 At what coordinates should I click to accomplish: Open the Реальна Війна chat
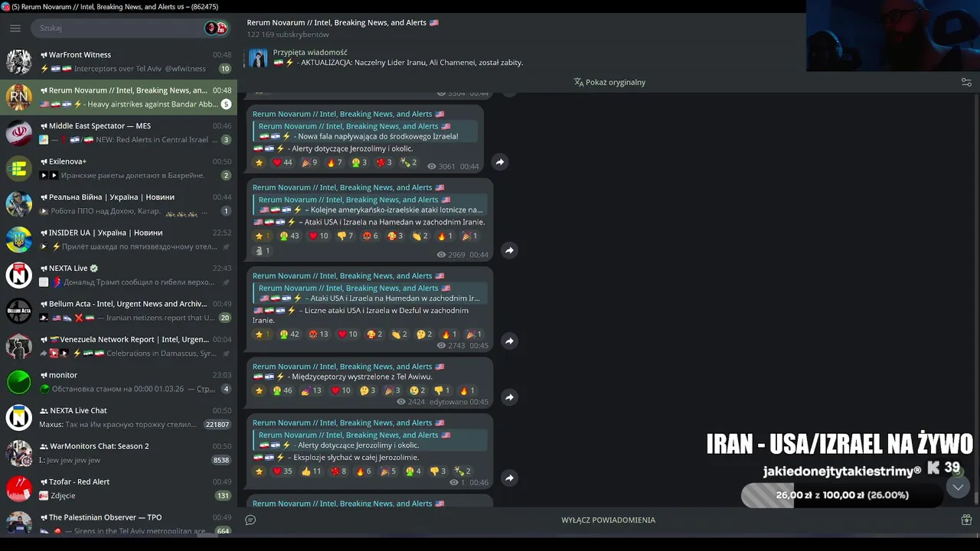point(119,204)
